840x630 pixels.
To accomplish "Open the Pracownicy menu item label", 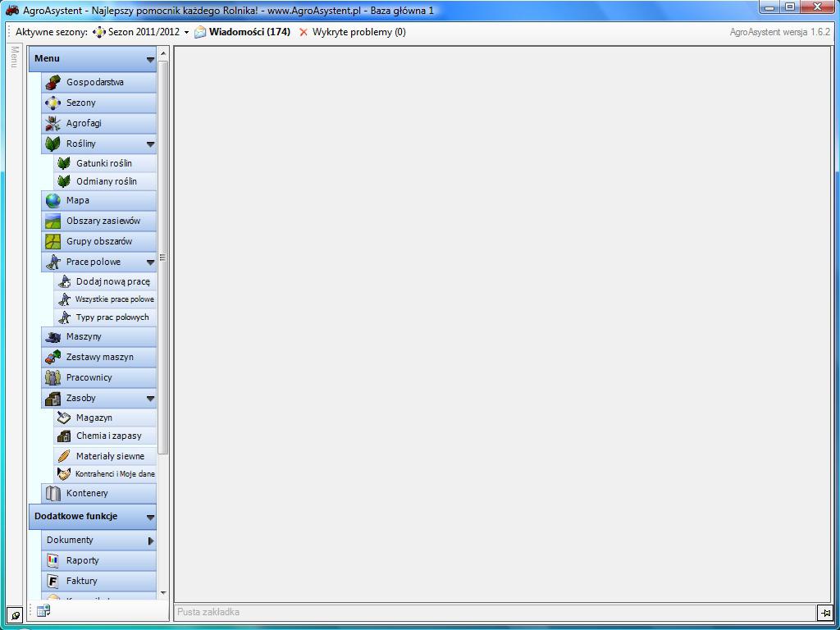I will click(x=89, y=377).
